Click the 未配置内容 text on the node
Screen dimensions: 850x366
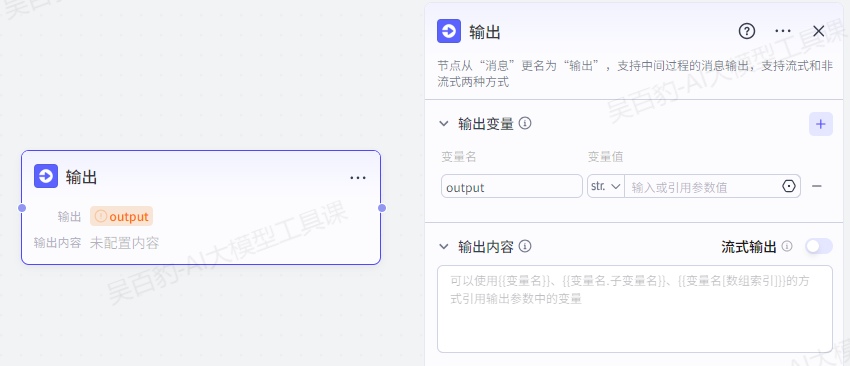(x=124, y=243)
